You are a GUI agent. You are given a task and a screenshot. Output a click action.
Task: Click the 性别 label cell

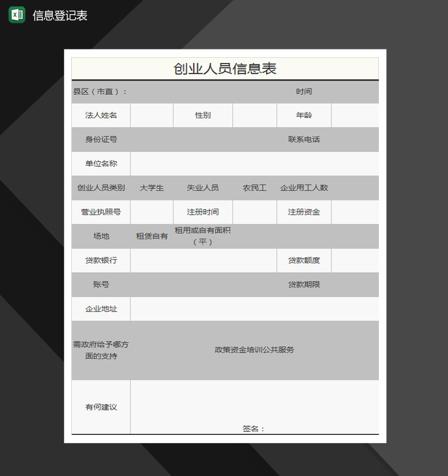pyautogui.click(x=203, y=115)
